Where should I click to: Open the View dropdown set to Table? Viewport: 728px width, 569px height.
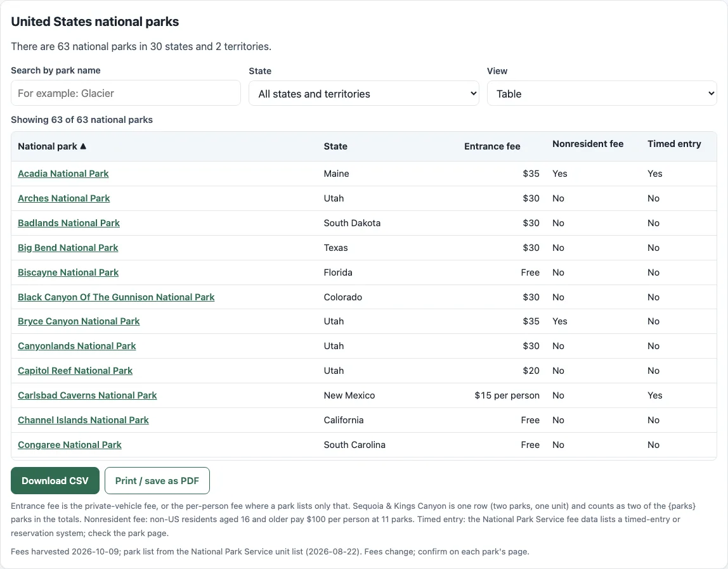click(x=602, y=94)
